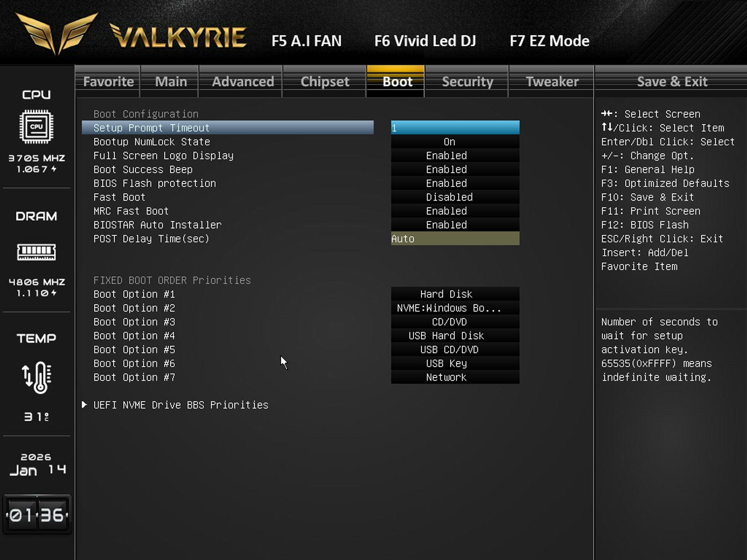747x560 pixels.
Task: Click Setup Prompt Timeout value field
Action: [455, 128]
